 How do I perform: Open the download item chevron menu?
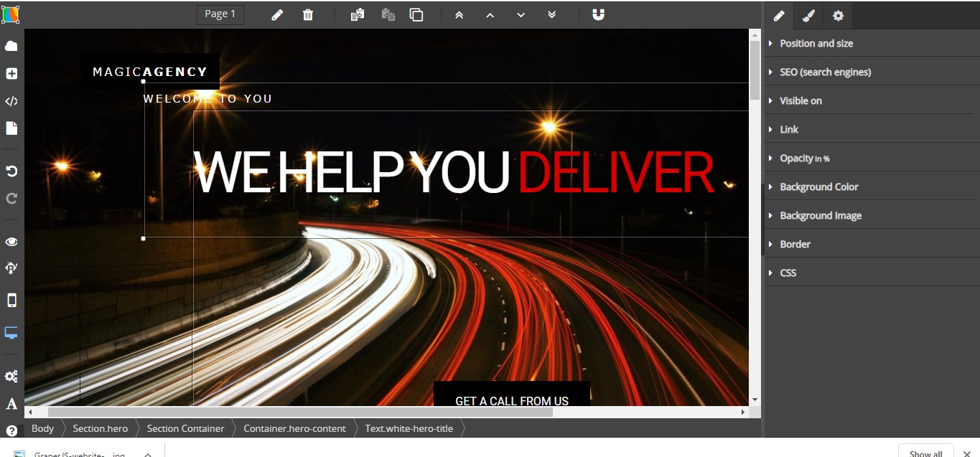click(x=147, y=454)
